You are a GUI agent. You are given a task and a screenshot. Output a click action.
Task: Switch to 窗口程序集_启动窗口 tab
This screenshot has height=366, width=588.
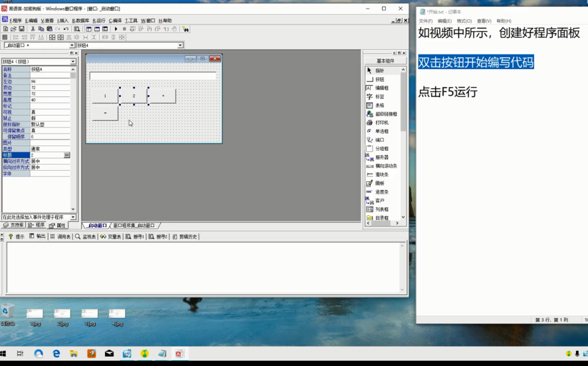tap(136, 226)
